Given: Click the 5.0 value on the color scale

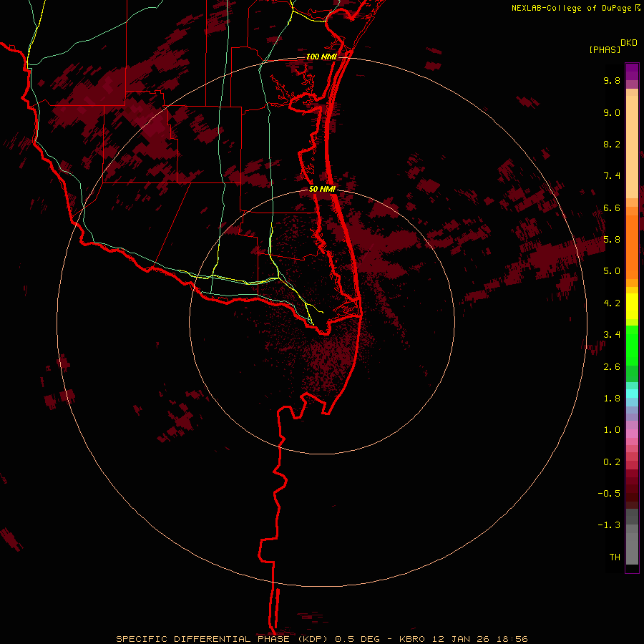Looking at the screenshot, I should [612, 271].
